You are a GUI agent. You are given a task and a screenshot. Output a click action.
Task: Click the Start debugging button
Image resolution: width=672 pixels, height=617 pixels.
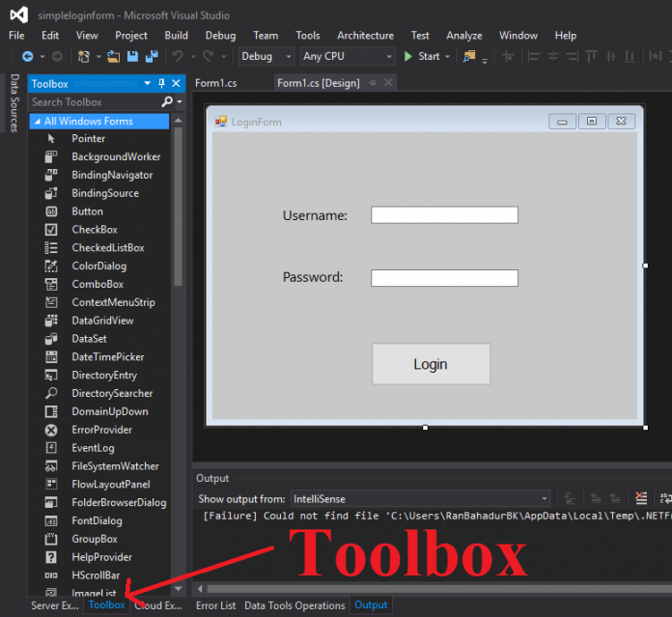point(422,56)
